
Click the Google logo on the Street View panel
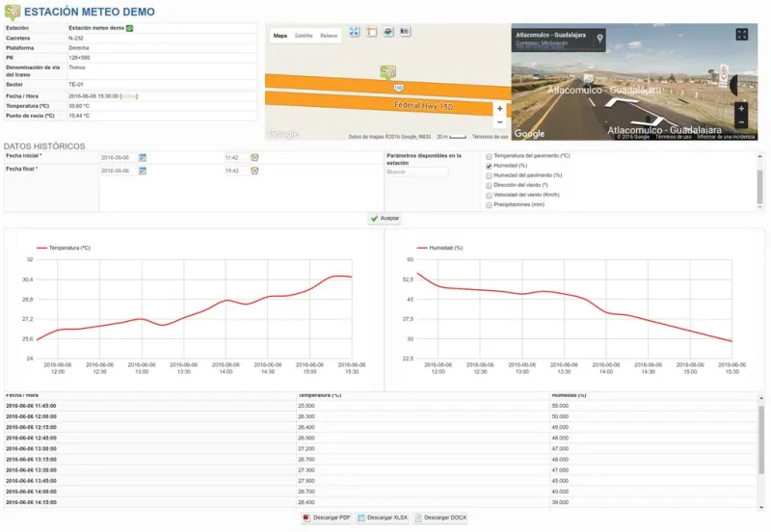(x=529, y=133)
